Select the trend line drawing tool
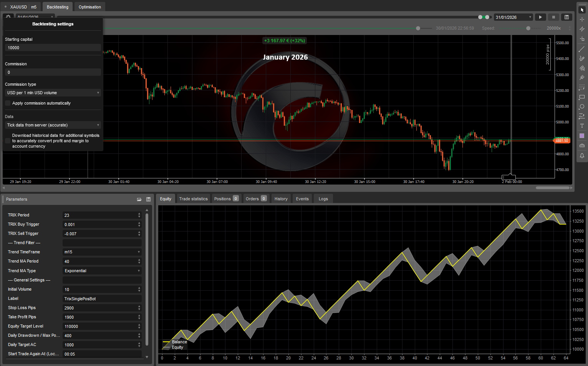588x366 pixels. (x=582, y=49)
